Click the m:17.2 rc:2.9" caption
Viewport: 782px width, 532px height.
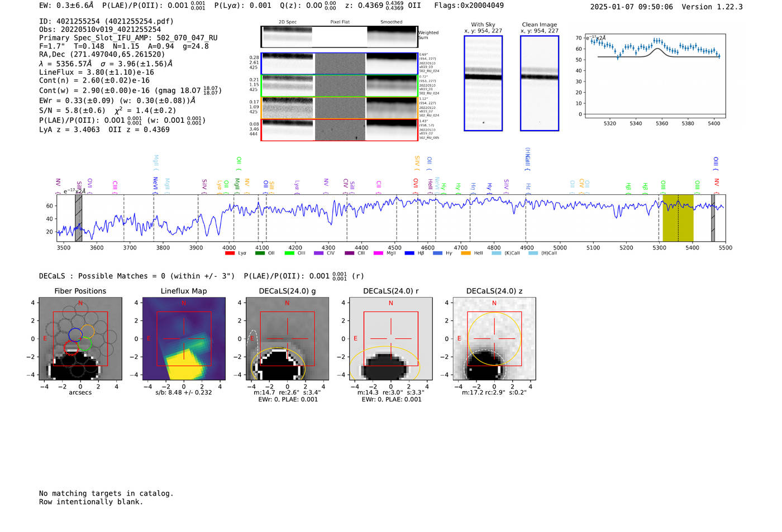click(494, 392)
